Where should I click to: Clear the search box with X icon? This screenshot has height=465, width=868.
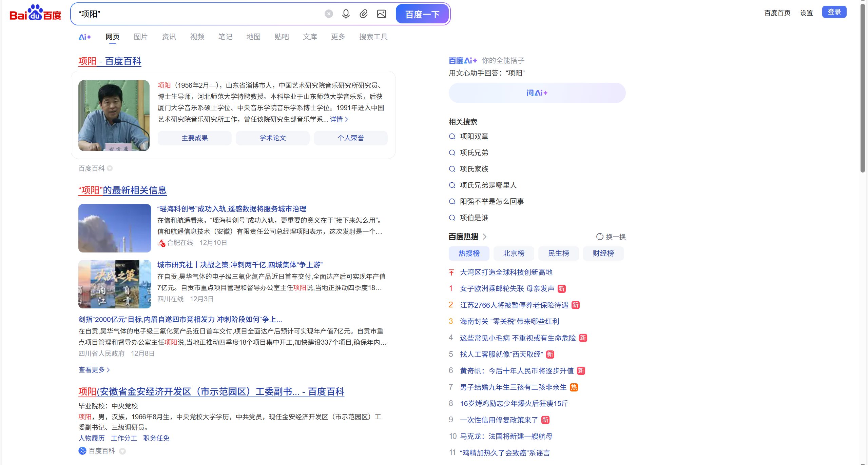point(328,14)
